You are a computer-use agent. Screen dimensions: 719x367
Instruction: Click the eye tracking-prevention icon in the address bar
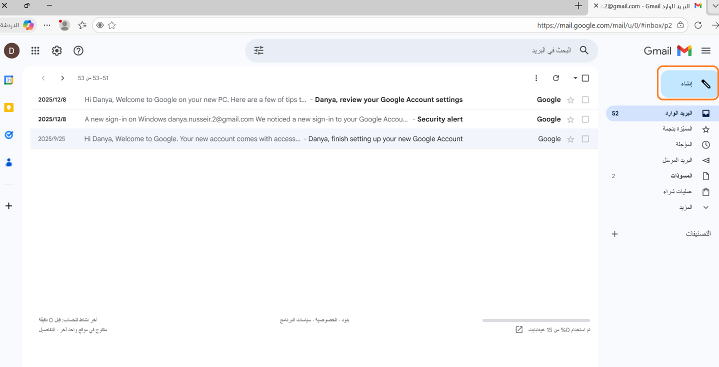coord(100,26)
